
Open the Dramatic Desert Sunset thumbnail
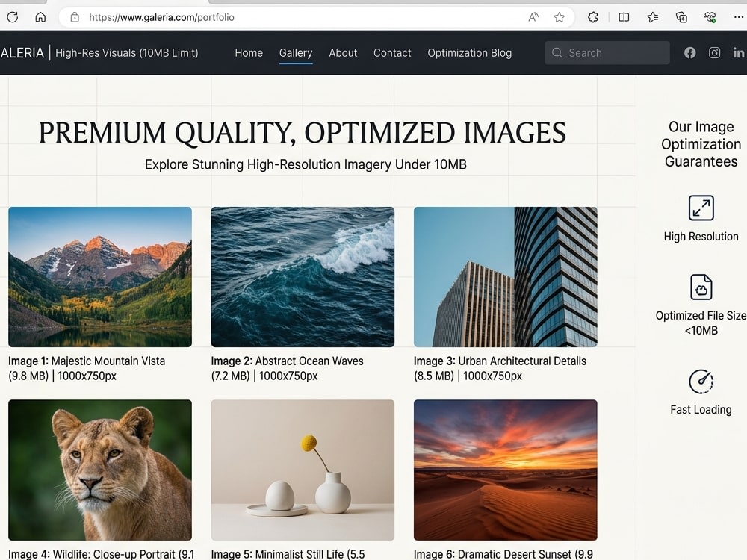click(x=506, y=470)
